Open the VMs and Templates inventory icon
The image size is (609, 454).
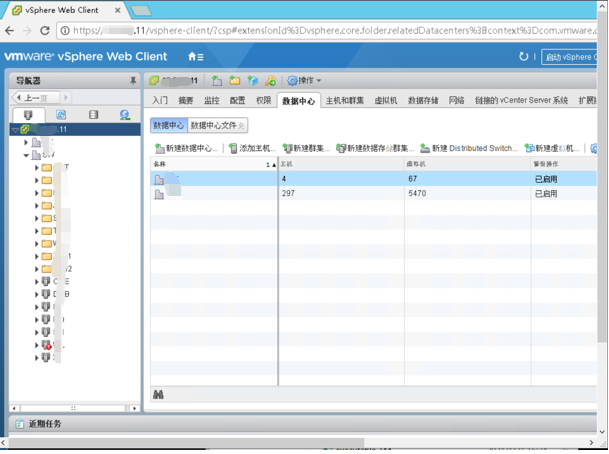click(x=61, y=115)
